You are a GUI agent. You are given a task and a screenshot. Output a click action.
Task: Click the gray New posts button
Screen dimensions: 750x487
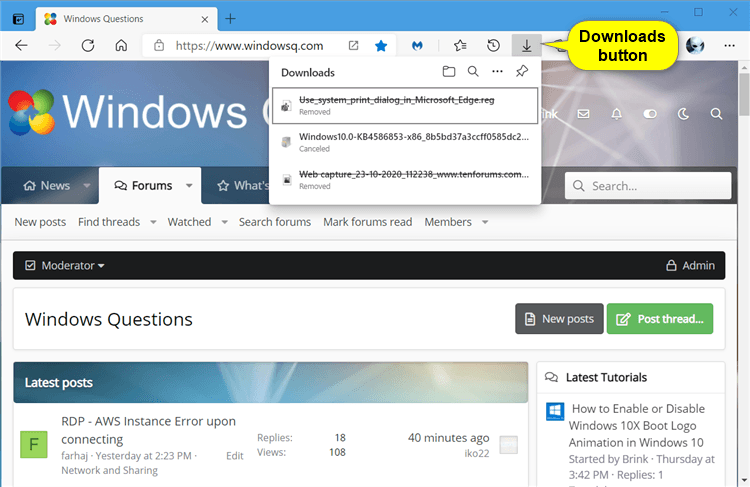coord(559,319)
